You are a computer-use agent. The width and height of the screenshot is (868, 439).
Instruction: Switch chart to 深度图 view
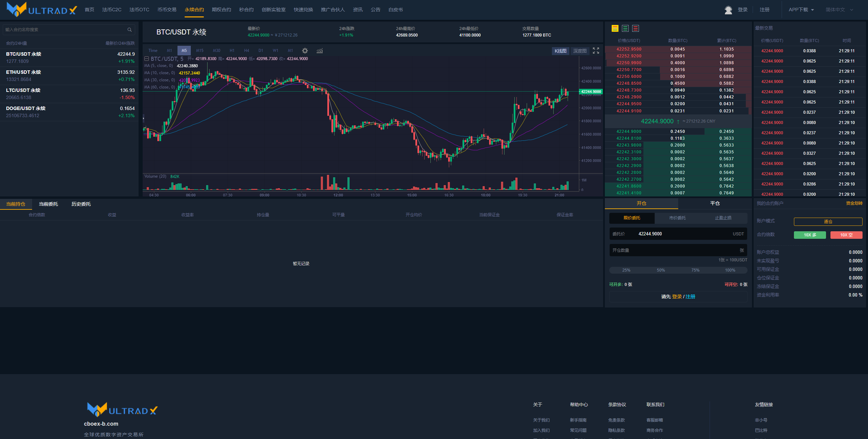pos(580,51)
